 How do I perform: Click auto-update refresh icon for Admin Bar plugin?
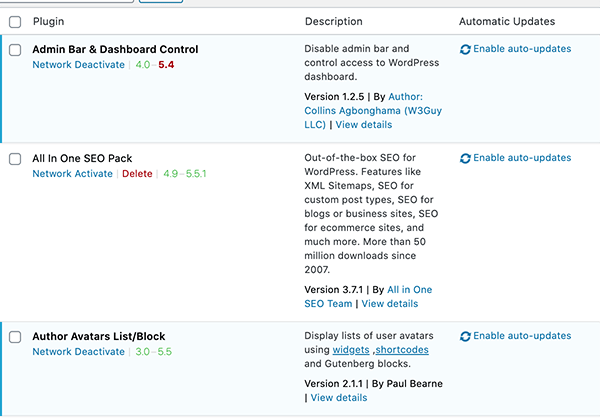[x=465, y=49]
